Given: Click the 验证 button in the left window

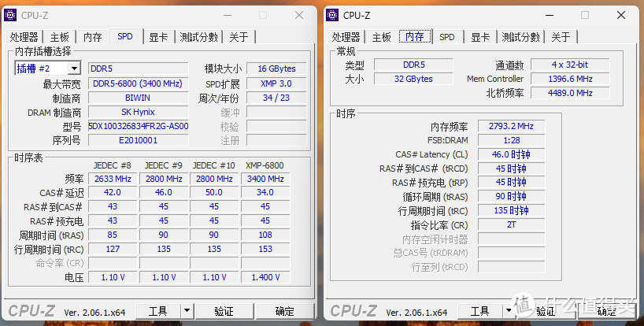Looking at the screenshot, I should [x=224, y=311].
